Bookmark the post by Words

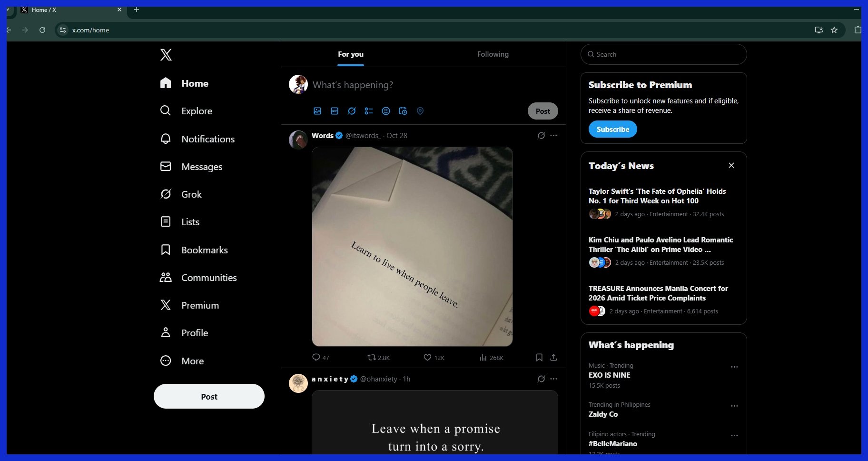[539, 357]
